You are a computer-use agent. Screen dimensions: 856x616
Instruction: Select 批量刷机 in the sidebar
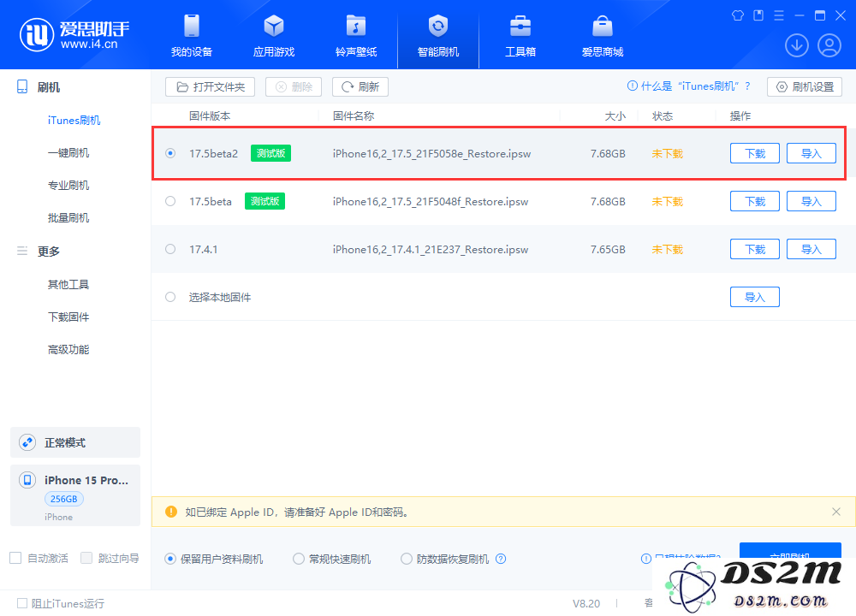[x=68, y=217]
